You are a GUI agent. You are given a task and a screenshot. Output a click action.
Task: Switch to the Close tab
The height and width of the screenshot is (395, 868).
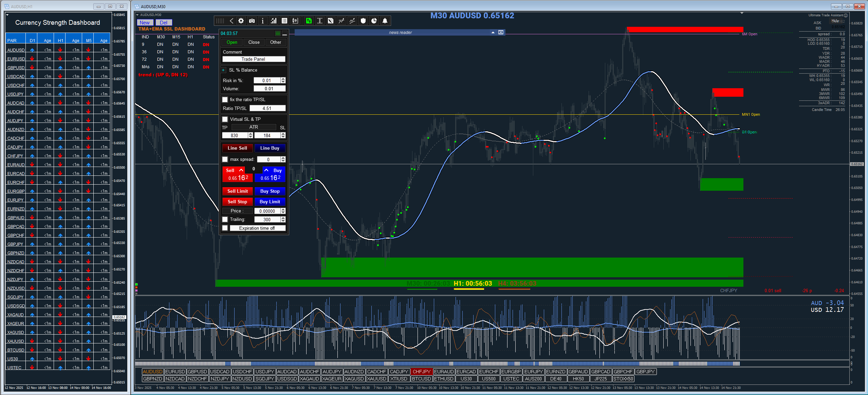254,42
